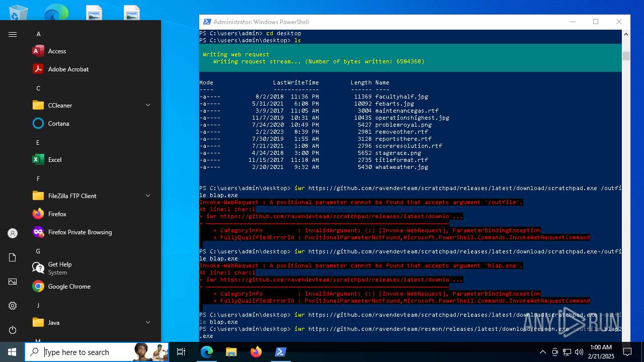This screenshot has width=644, height=362.
Task: Switch to PowerShell on the taskbar
Action: click(x=280, y=352)
